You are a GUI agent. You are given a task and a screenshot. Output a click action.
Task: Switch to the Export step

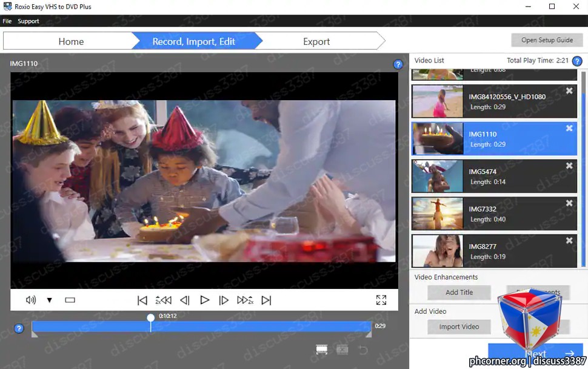pos(316,41)
